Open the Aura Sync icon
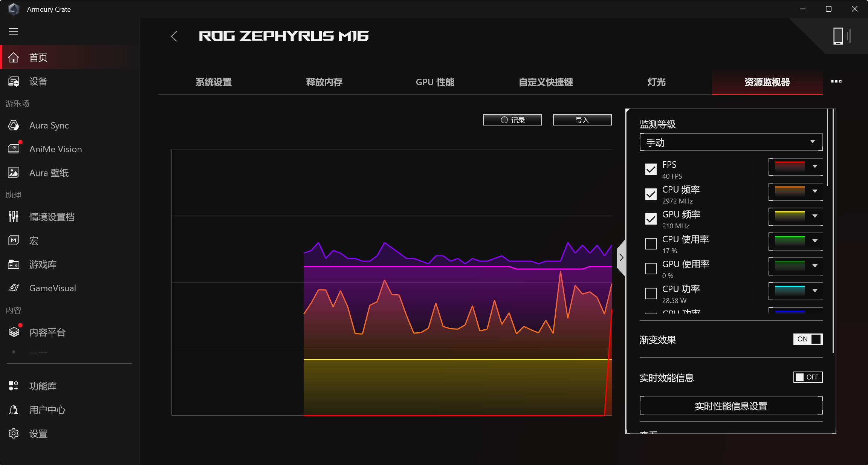868x465 pixels. point(14,125)
